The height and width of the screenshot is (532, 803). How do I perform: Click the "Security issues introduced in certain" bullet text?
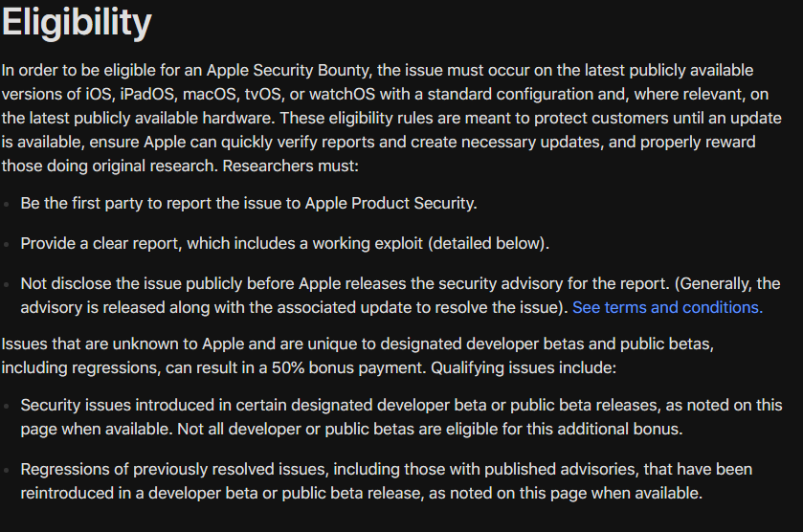pyautogui.click(x=401, y=417)
